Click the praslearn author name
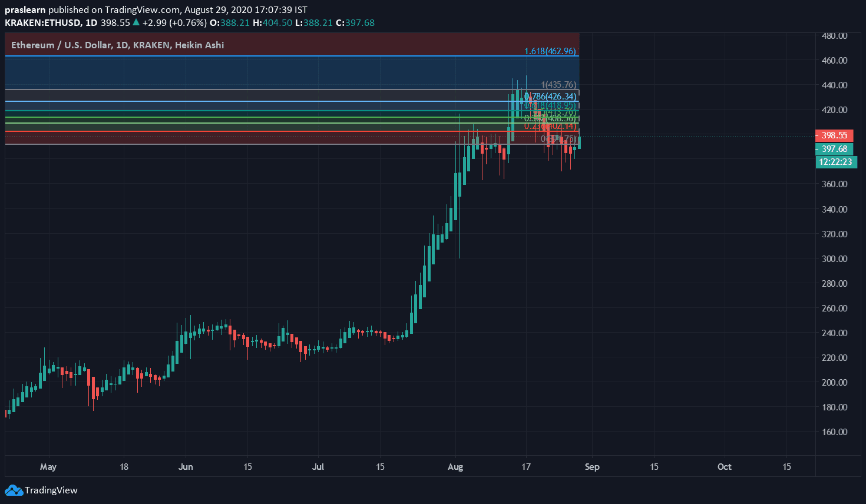Screen dimensions: 866x504 pyautogui.click(x=25, y=9)
